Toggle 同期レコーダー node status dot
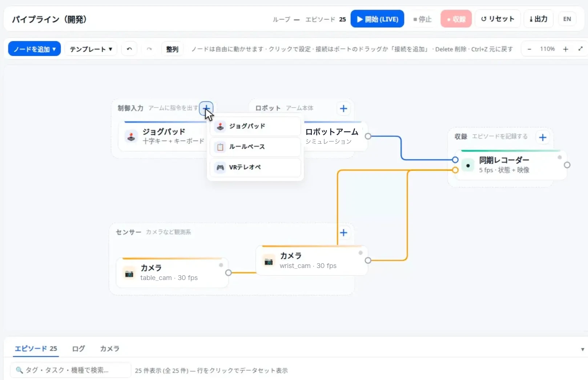Image resolution: width=588 pixels, height=380 pixels. tap(560, 157)
